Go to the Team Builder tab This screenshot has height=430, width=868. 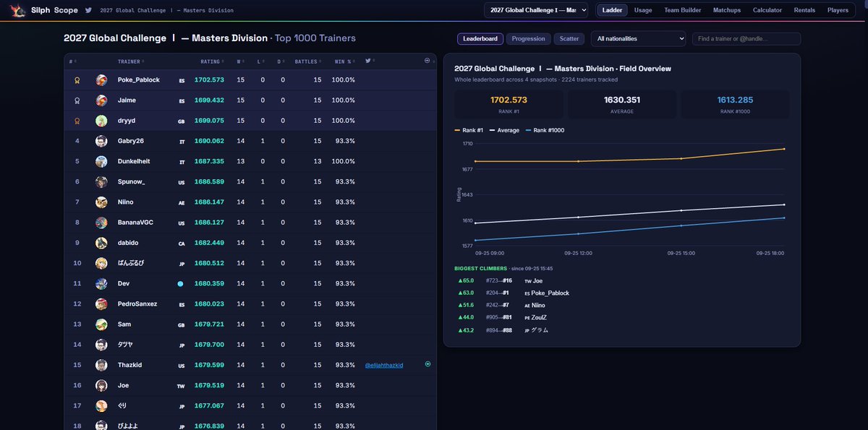[683, 10]
